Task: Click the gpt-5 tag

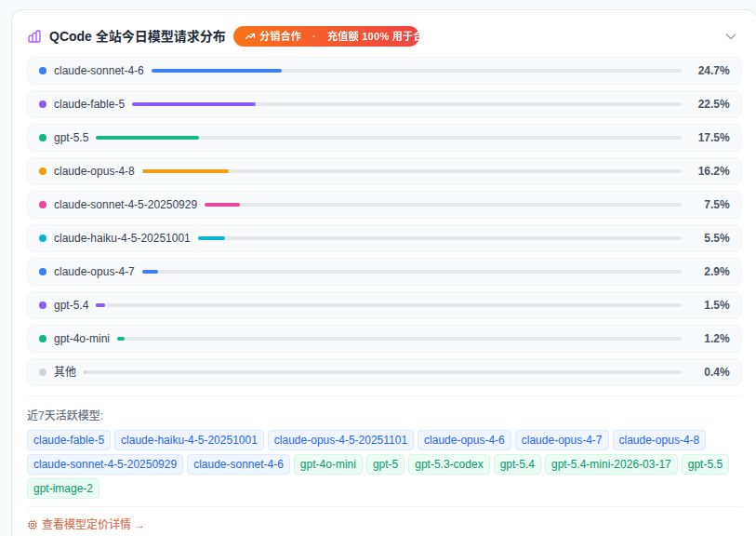Action: click(385, 464)
